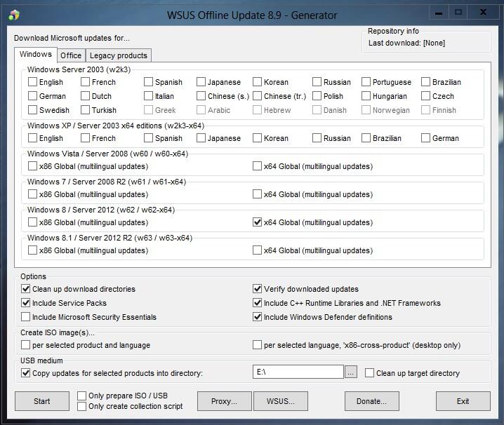Switch to the Office tab

coord(71,55)
